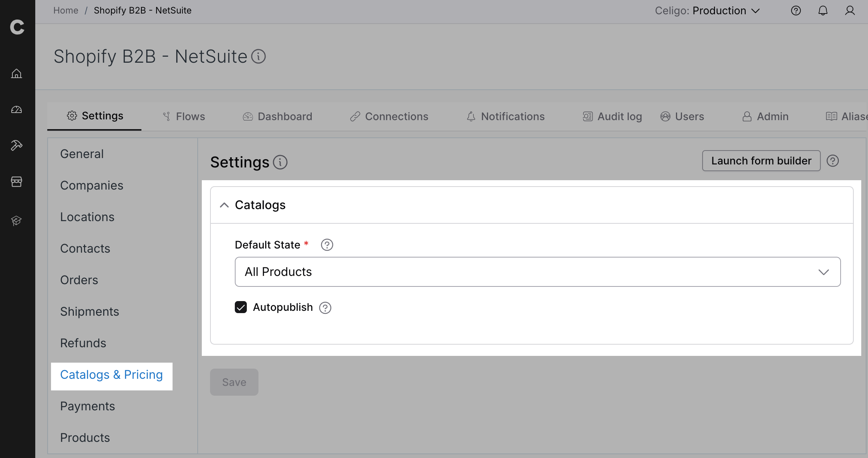Viewport: 868px width, 458px height.
Task: Switch to the Dashboard tab
Action: tap(278, 116)
